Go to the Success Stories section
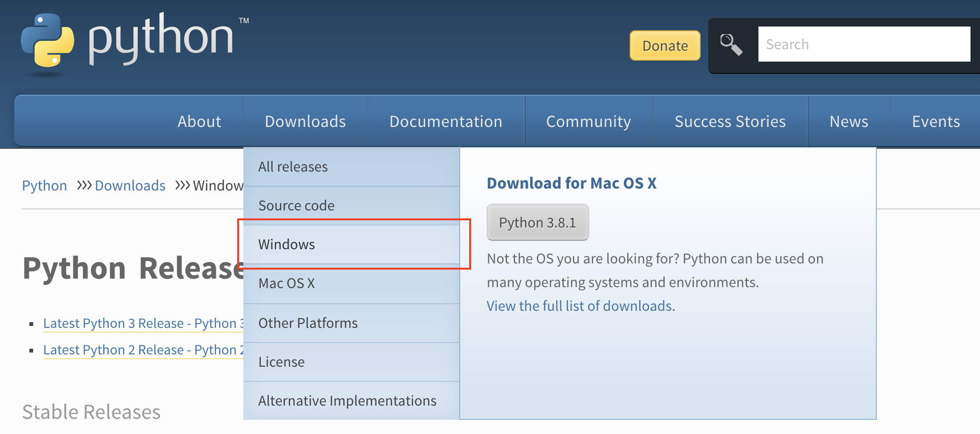This screenshot has height=434, width=980. coord(730,122)
